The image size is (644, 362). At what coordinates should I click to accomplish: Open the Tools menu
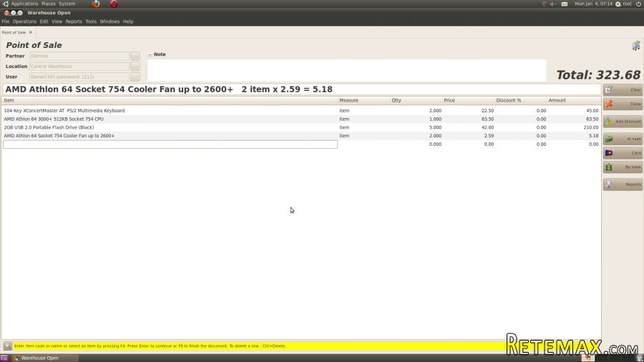coord(91,21)
